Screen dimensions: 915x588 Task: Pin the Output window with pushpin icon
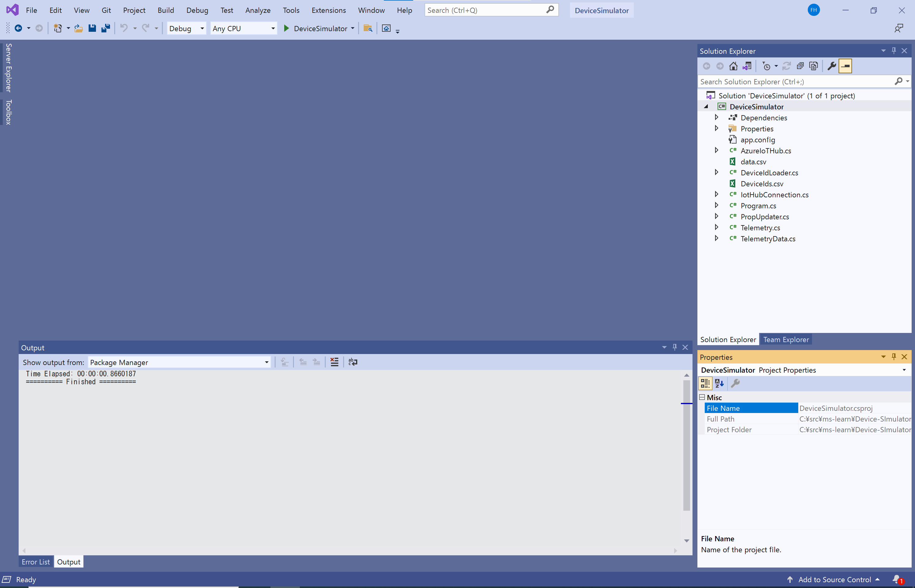675,347
